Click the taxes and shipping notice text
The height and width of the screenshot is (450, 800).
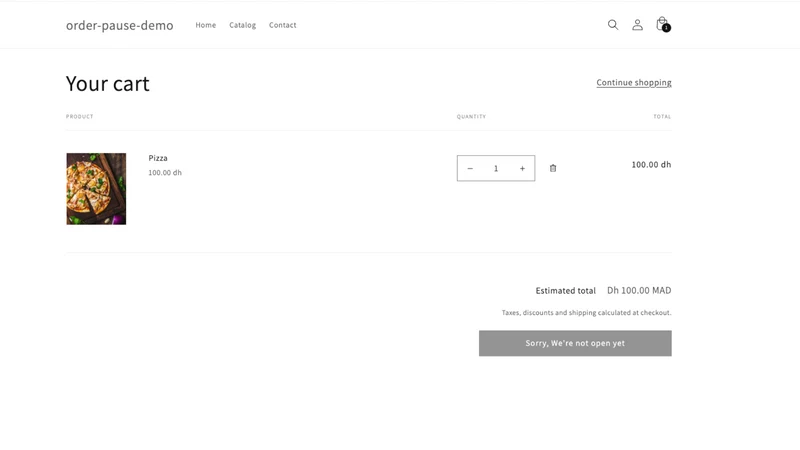pyautogui.click(x=586, y=312)
